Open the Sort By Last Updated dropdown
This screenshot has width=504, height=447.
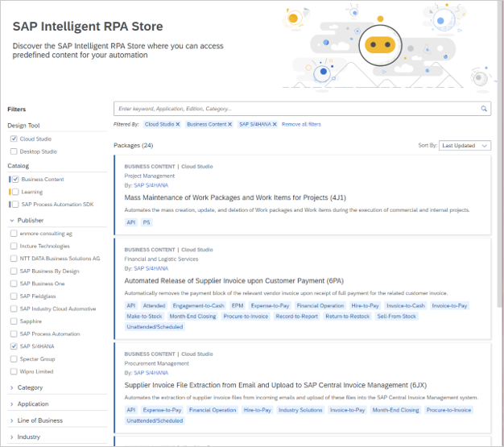pos(465,146)
